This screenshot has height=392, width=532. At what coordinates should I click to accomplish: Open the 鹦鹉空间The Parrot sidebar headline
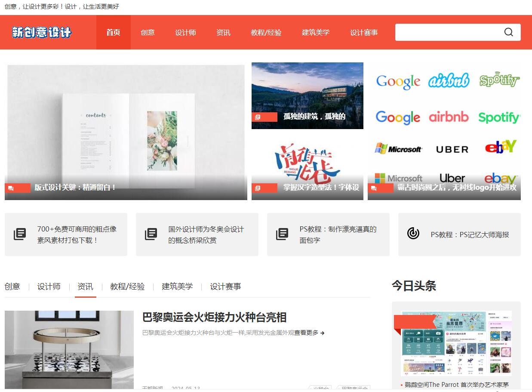tap(457, 385)
